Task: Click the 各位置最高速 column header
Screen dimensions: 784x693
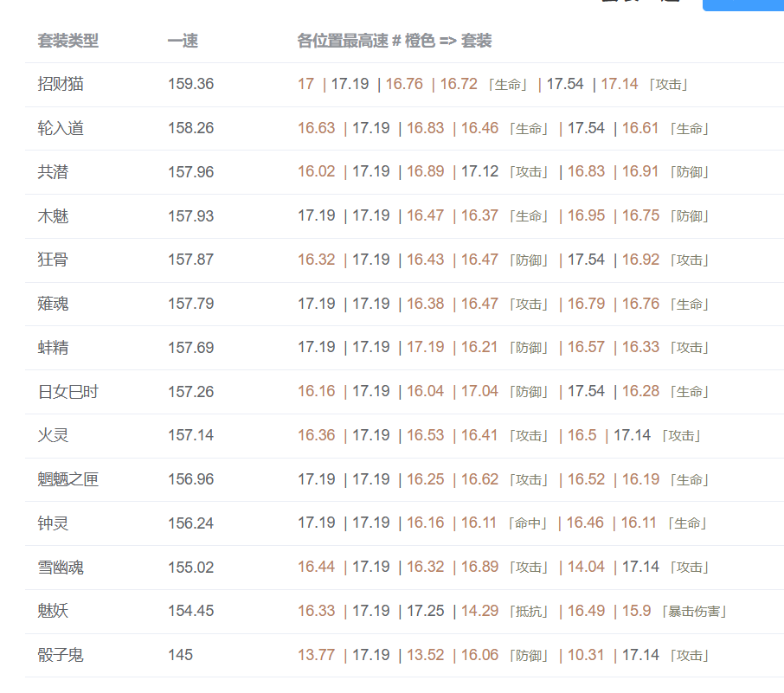Action: tap(395, 41)
